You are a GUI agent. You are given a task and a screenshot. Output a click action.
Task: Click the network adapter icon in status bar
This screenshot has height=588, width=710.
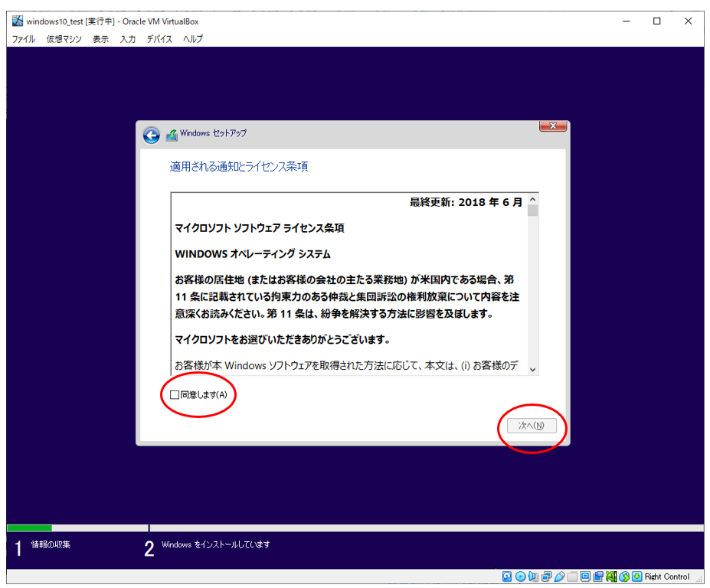[547, 577]
